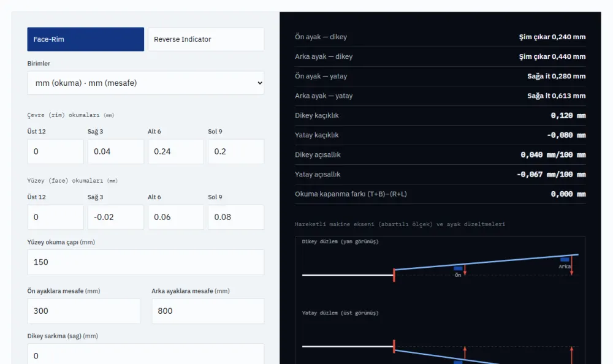The image size is (613, 364).
Task: Click the 'Şim çıkar 0,440 mm' result
Action: (x=552, y=56)
